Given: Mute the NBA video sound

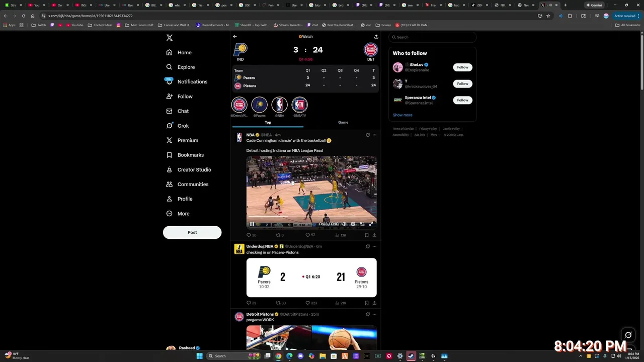Looking at the screenshot, I should tap(344, 224).
